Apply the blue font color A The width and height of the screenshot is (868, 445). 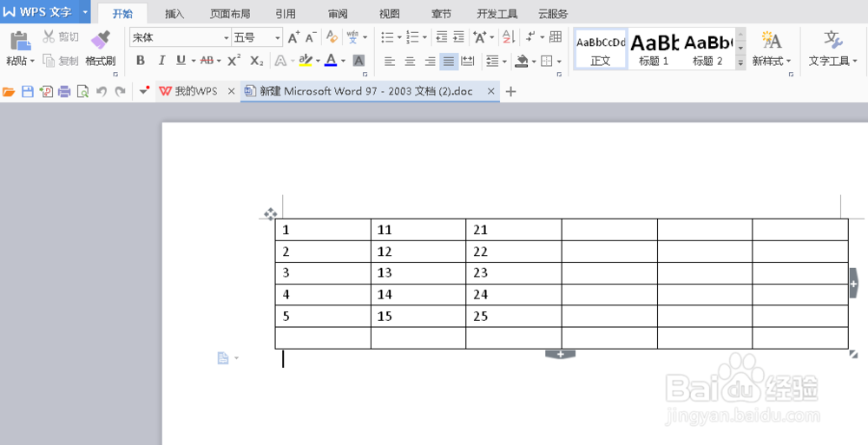331,61
